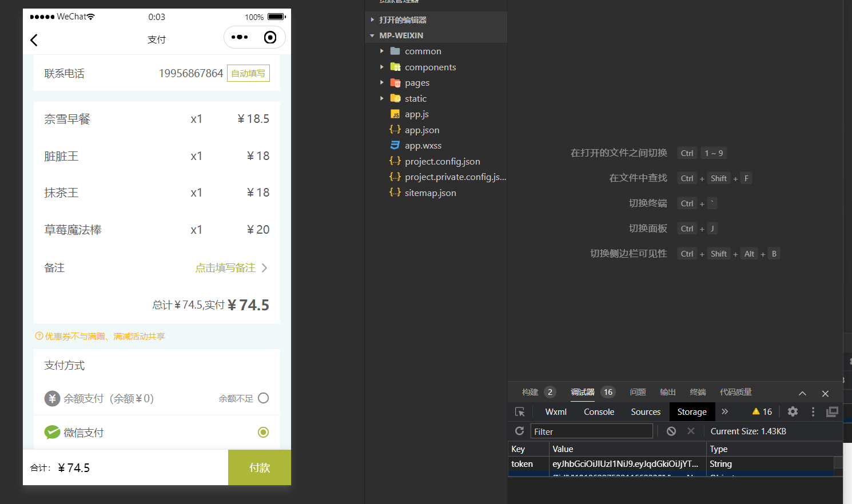This screenshot has width=852, height=504.
Task: Click the app.js file icon
Action: tap(395, 114)
